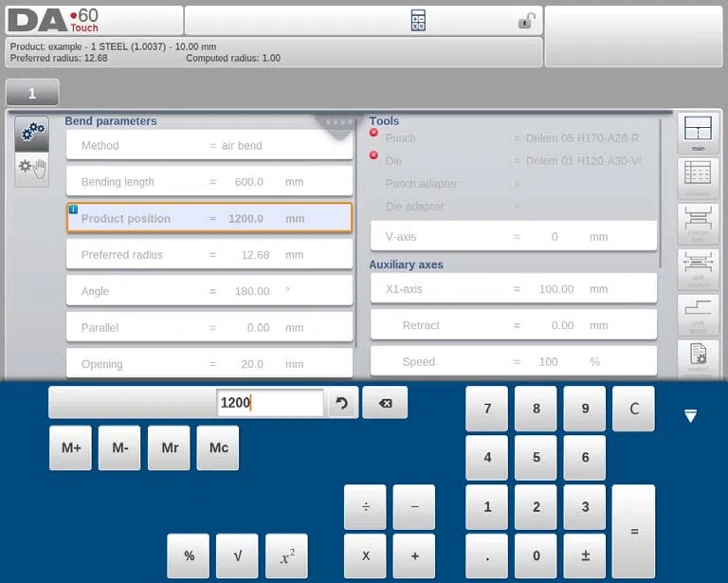
Task: Select the Die tool row
Action: (514, 160)
